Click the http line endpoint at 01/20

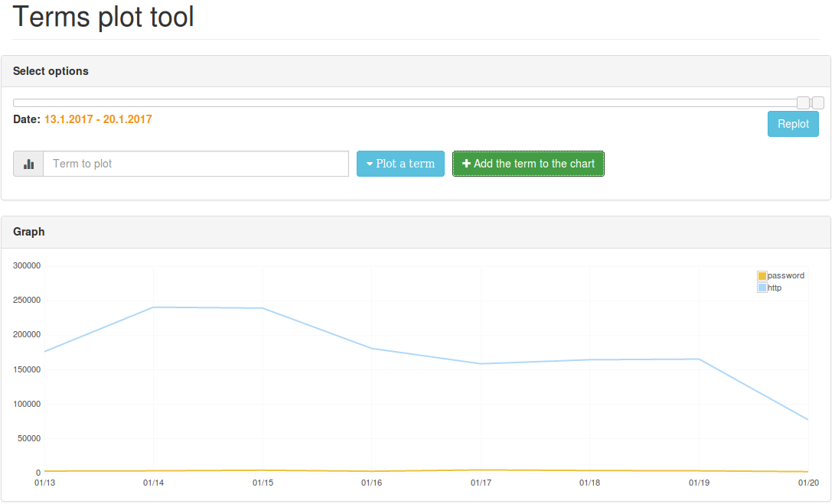pyautogui.click(x=807, y=419)
